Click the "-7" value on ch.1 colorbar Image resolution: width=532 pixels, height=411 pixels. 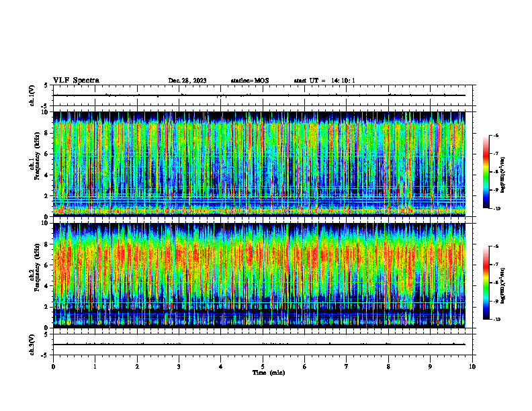496,154
